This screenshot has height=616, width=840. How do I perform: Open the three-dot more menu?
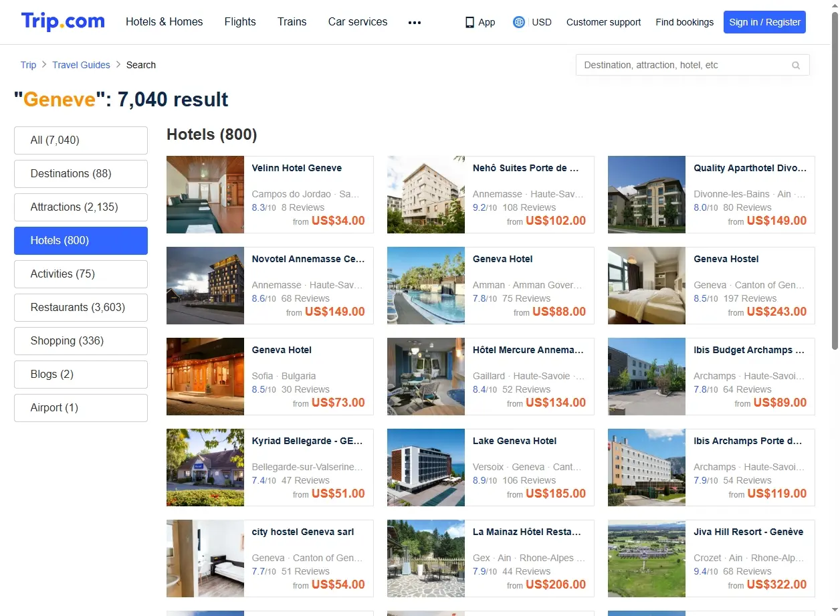[x=415, y=22]
